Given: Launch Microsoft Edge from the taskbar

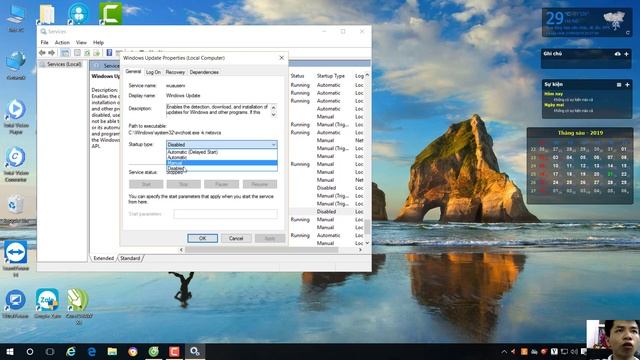Looking at the screenshot, I should 92,351.
